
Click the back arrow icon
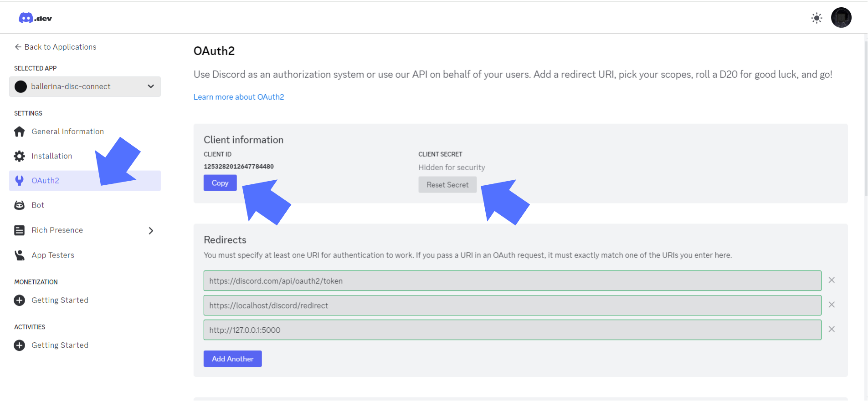pyautogui.click(x=18, y=47)
